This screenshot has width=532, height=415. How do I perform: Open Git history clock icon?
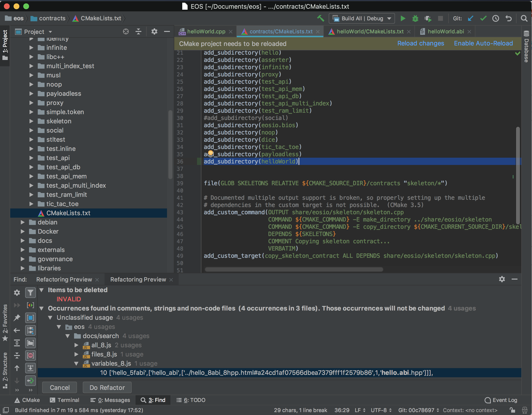(495, 18)
